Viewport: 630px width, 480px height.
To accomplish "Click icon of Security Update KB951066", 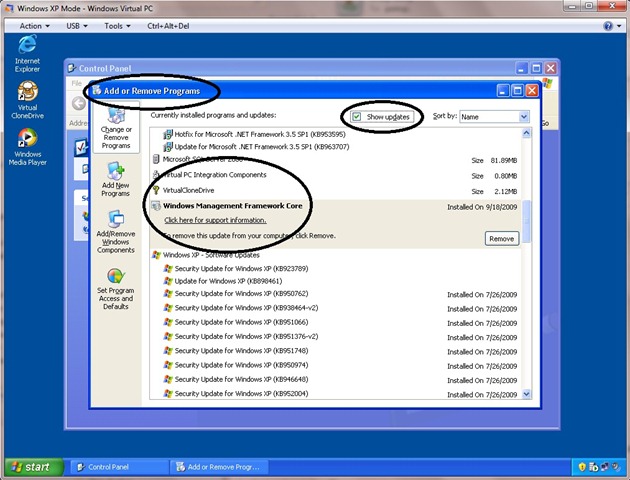I will point(168,322).
